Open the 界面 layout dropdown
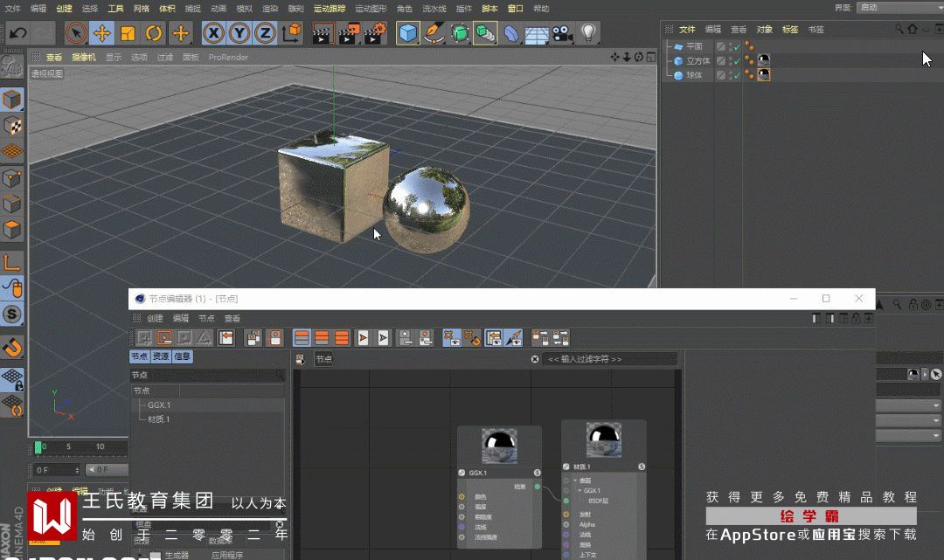 tap(900, 7)
